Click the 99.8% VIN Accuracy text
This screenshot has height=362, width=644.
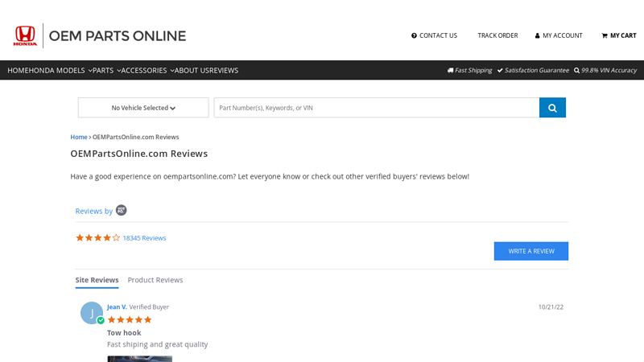[605, 70]
